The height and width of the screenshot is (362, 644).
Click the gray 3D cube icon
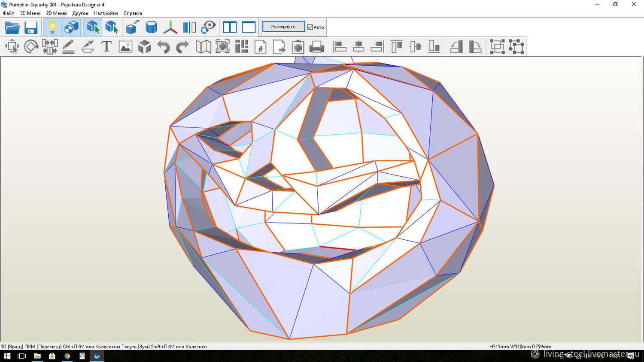(x=144, y=46)
